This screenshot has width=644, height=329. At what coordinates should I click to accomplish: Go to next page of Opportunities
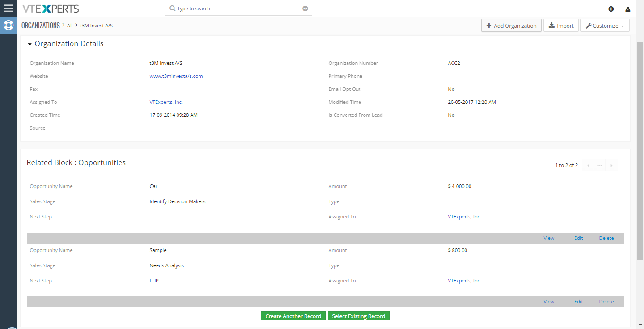click(x=611, y=165)
